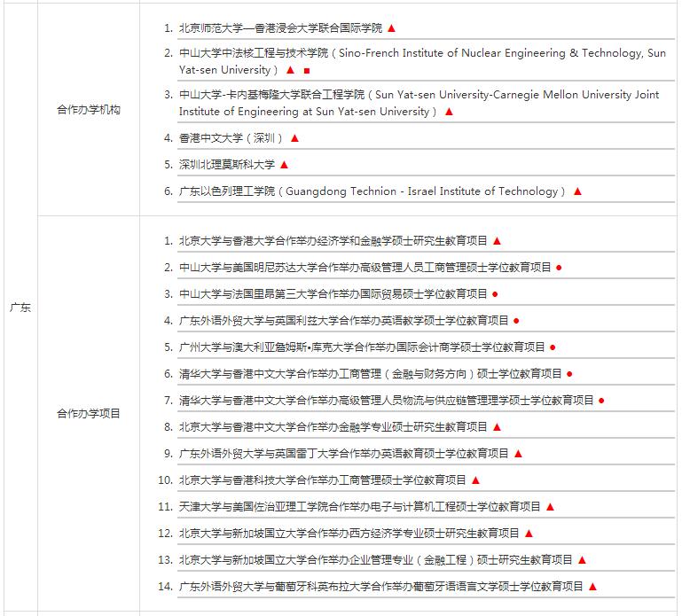This screenshot has height=616, width=682.
Task: Open 广东以色列理工学院 entry
Action: coord(372,191)
